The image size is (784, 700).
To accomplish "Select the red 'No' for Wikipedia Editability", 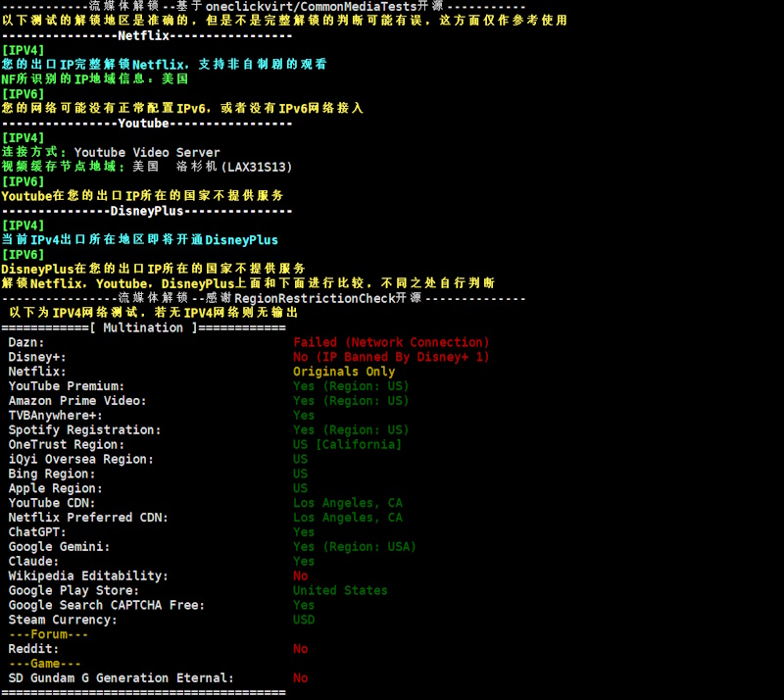I will [301, 575].
